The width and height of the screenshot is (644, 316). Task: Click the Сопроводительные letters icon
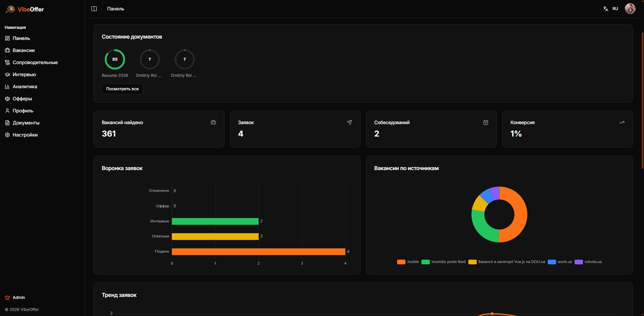[x=7, y=62]
